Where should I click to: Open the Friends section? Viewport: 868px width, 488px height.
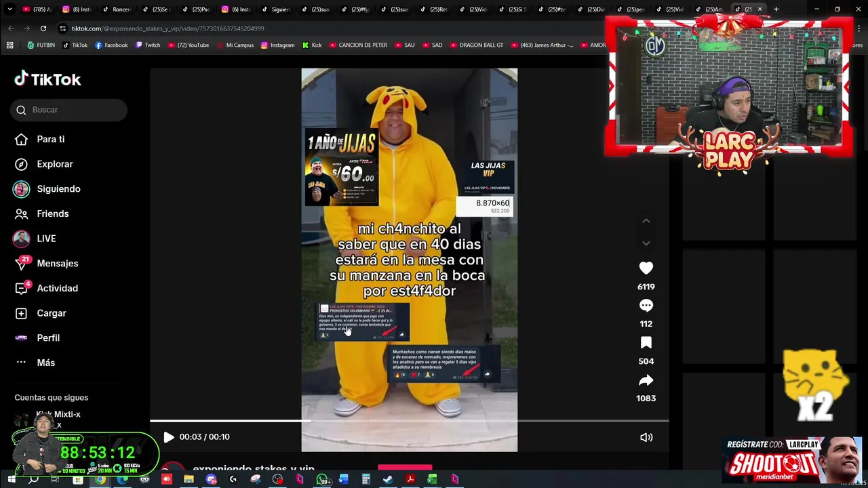[42, 213]
